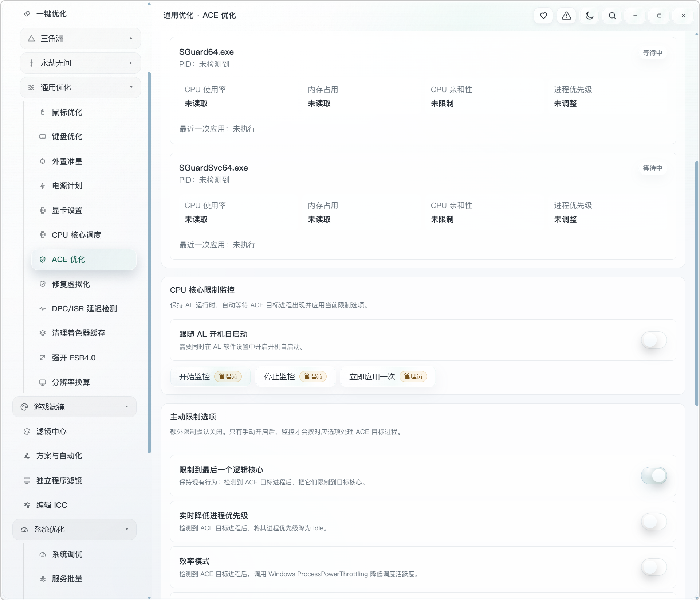
Task: Click the heart favorite icon in header
Action: [543, 16]
